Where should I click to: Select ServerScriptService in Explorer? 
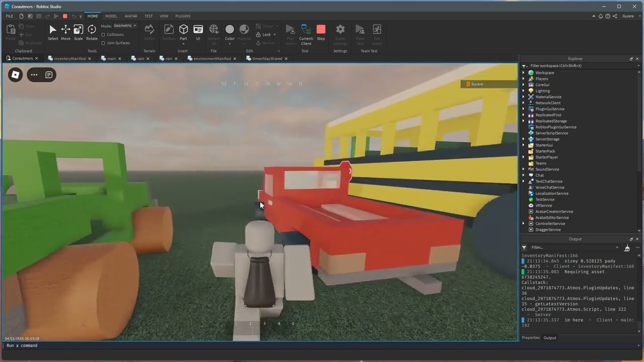(551, 133)
